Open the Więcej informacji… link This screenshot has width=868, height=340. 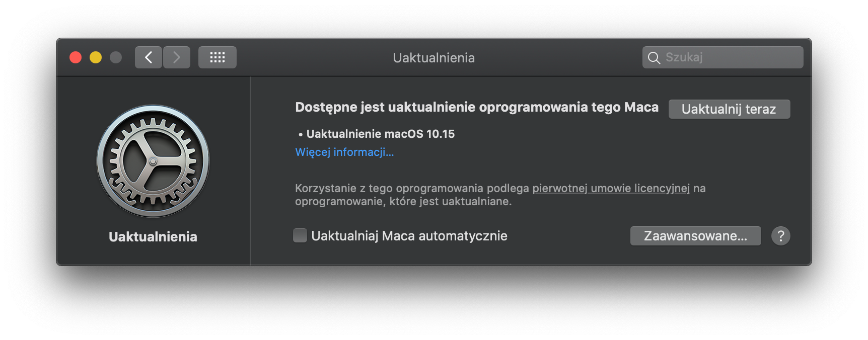[344, 152]
